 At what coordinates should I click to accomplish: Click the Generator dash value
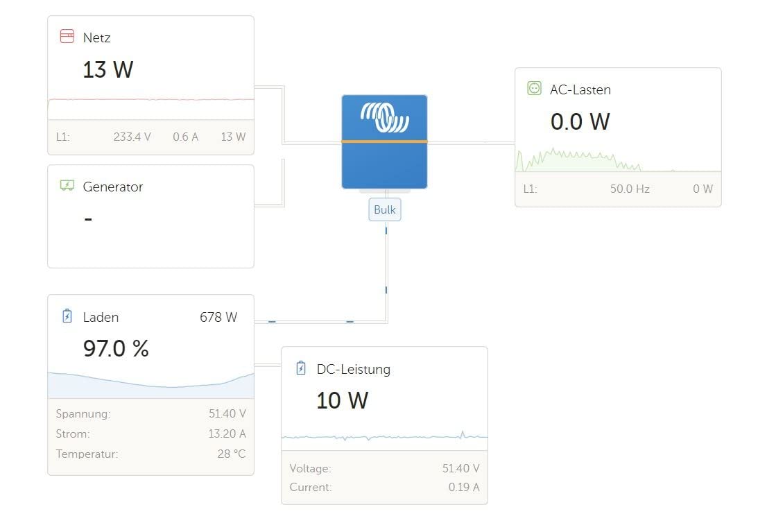click(x=88, y=219)
